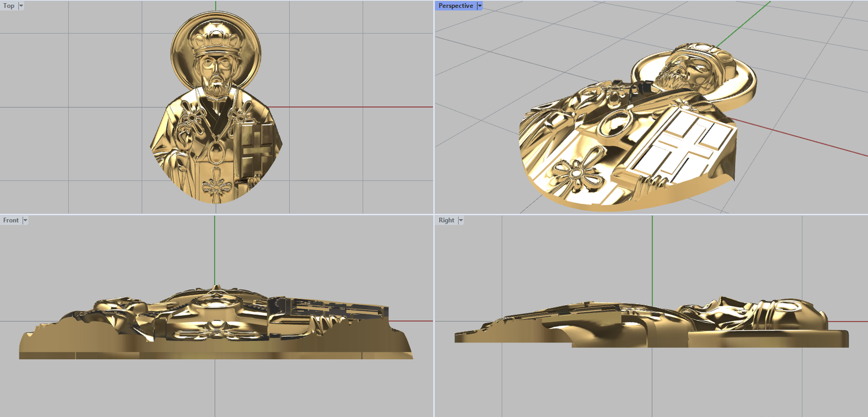This screenshot has width=868, height=417.
Task: Open the Top viewport dropdown arrow
Action: [x=21, y=6]
